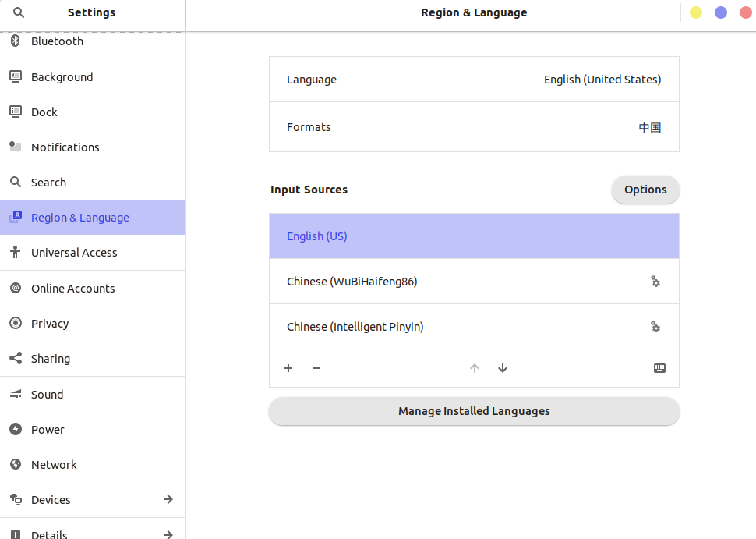Click the Options button for Input Sources
The width and height of the screenshot is (756, 539).
[x=645, y=190]
